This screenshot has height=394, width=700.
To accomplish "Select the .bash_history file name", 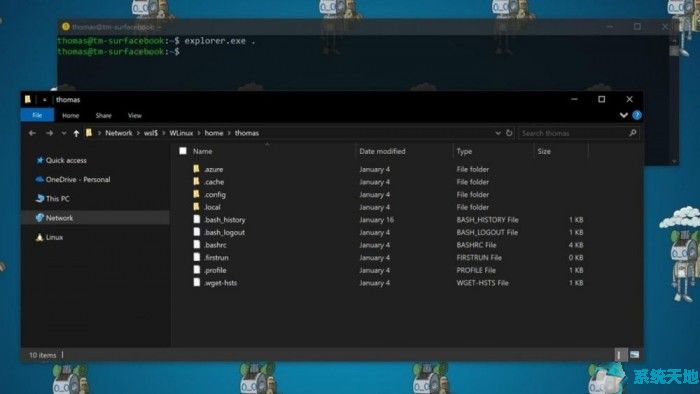I will click(225, 220).
